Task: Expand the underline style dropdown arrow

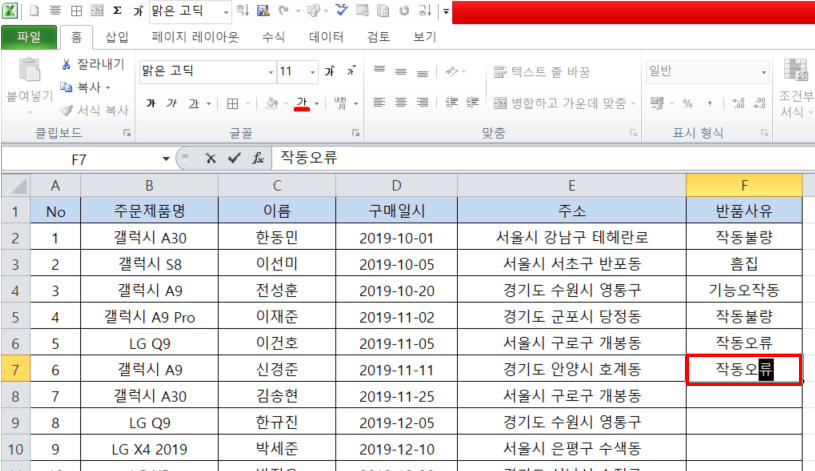Action: point(209,104)
